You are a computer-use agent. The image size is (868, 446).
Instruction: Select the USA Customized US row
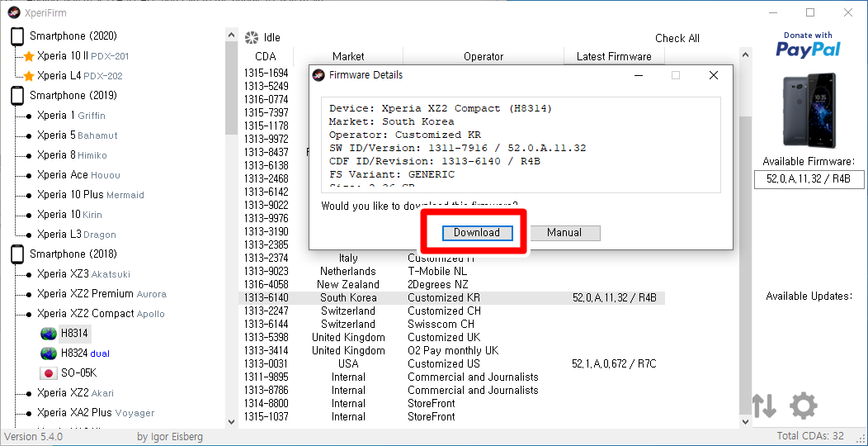coord(451,364)
